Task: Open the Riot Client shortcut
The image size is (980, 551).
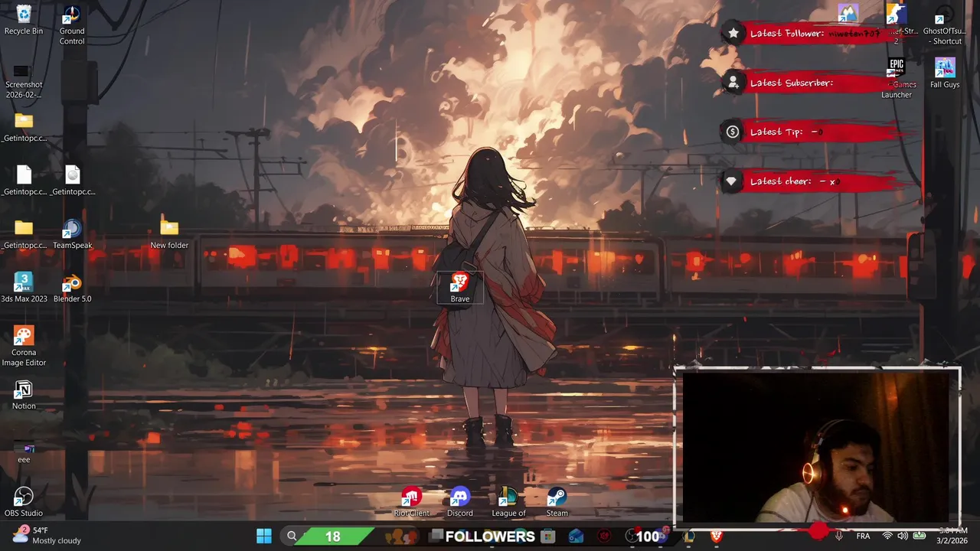Action: (411, 502)
